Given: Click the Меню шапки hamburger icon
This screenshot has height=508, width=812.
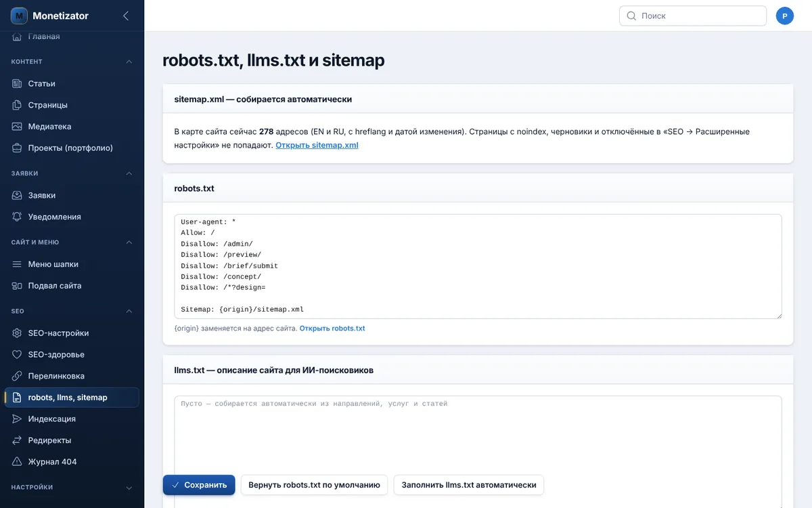Looking at the screenshot, I should (x=17, y=264).
